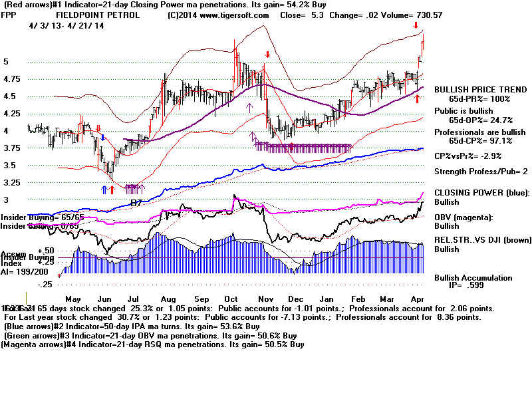
Task: Select the Apr month label
Action: pos(417,299)
